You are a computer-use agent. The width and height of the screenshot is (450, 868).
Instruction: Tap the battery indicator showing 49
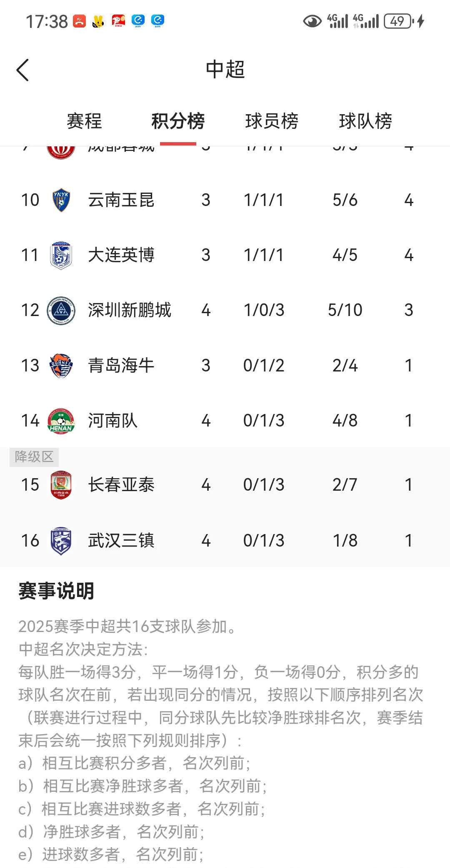point(399,21)
